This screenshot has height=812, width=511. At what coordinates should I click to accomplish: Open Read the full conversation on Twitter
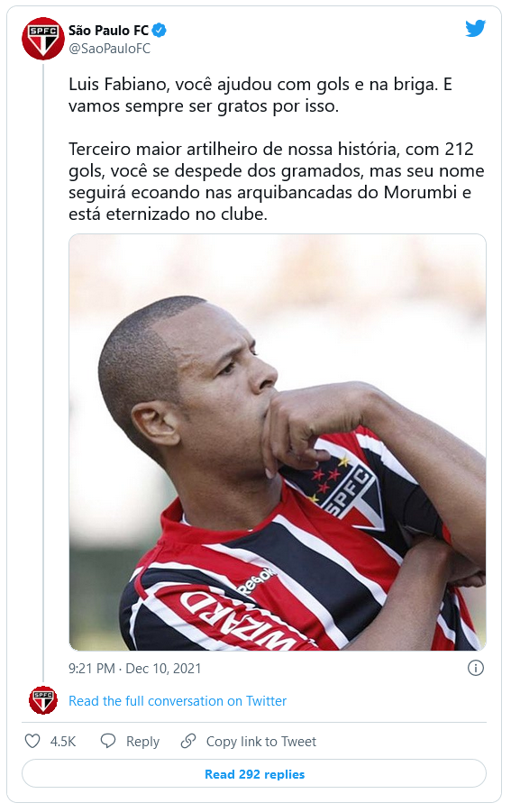point(177,700)
